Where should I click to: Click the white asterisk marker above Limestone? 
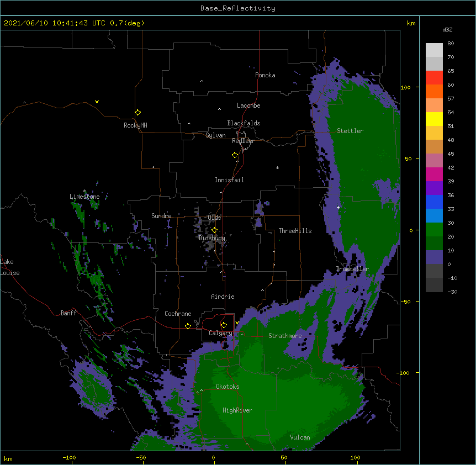[84, 191]
